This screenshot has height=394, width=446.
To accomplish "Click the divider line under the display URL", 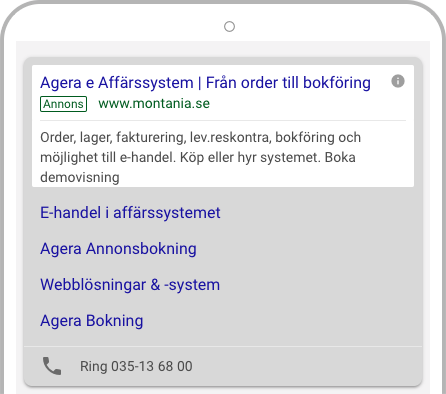I will click(x=223, y=120).
